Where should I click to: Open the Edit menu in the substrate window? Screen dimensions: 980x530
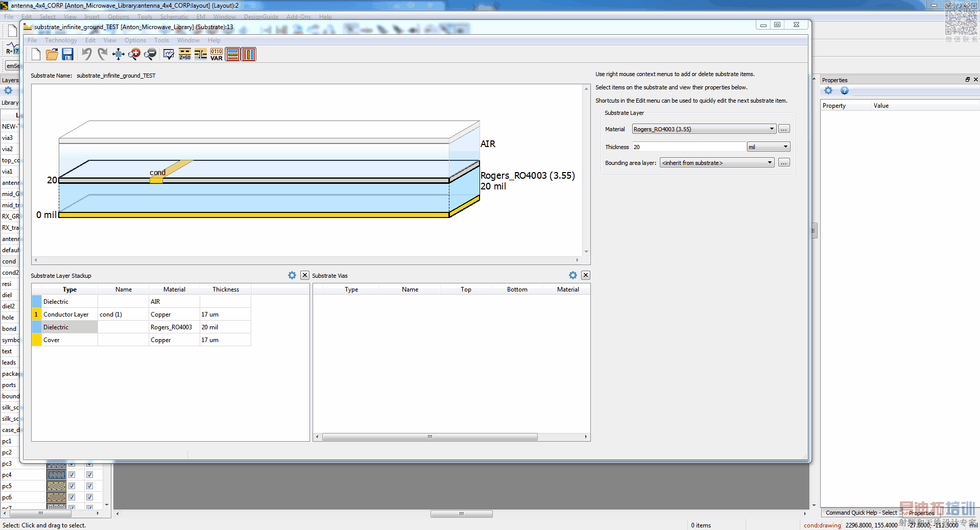tap(90, 40)
